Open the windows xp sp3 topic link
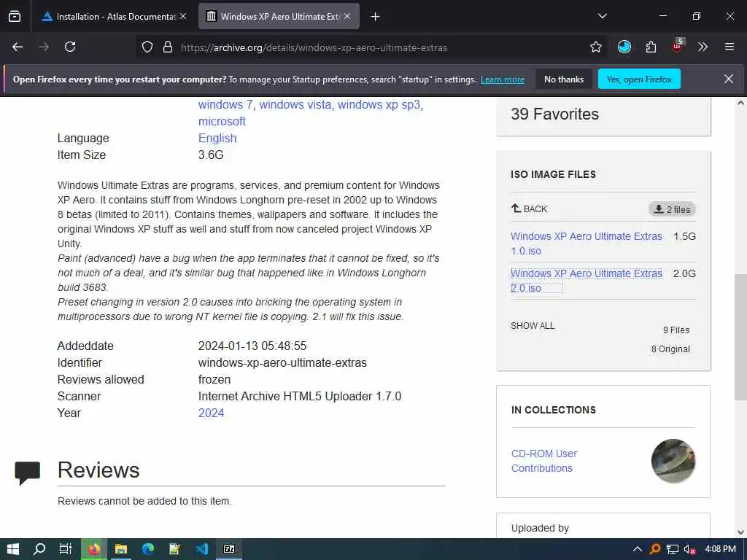 [379, 105]
